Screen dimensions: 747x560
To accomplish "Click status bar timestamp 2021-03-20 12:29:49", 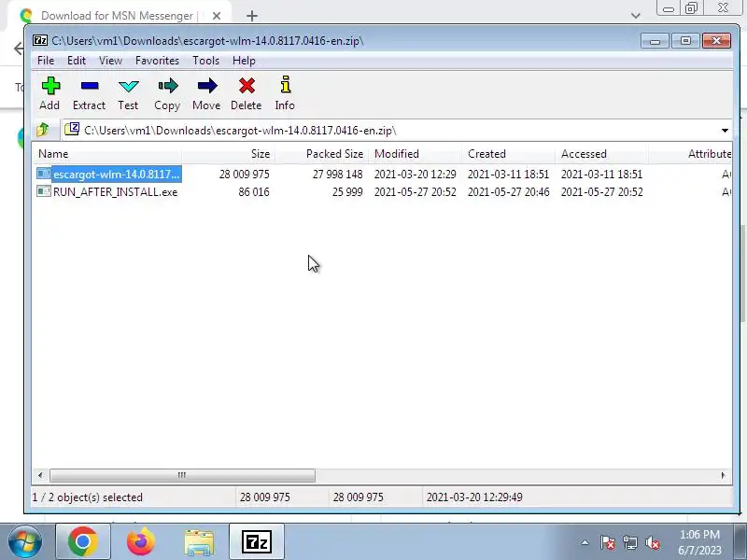I will pos(474,497).
